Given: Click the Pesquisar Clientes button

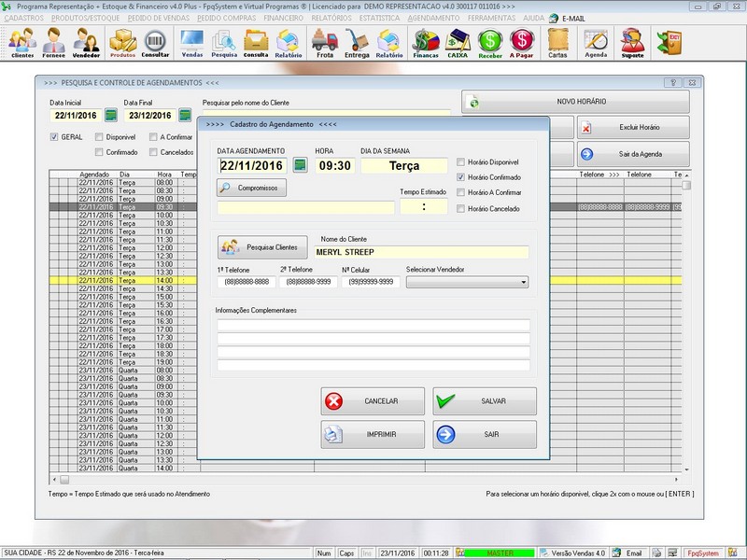Looking at the screenshot, I should [262, 247].
